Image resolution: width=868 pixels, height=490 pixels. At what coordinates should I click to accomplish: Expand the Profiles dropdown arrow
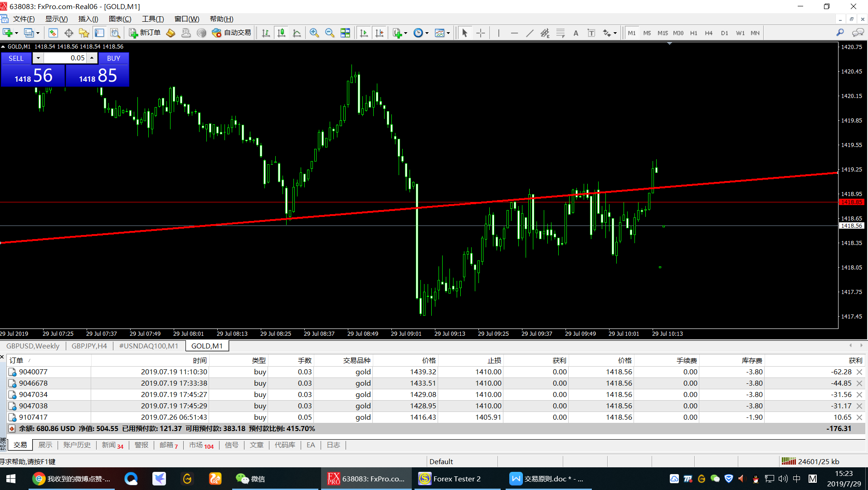[x=38, y=33]
